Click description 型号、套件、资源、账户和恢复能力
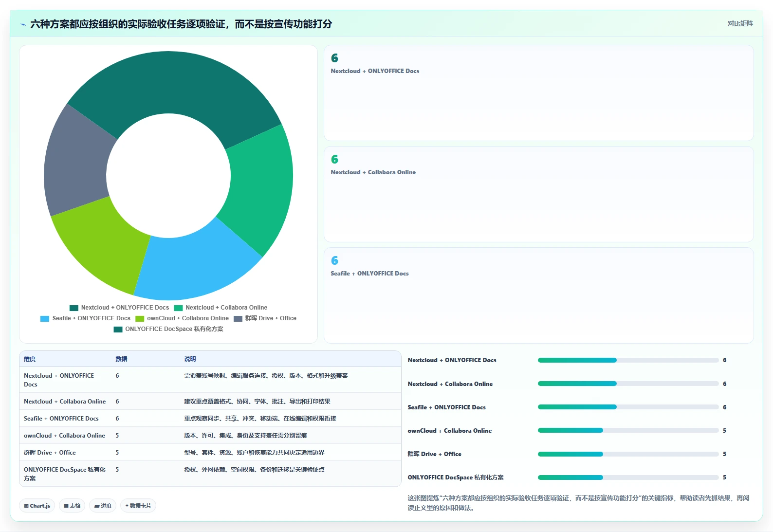Viewport: 773px width, 532px height. click(x=254, y=453)
